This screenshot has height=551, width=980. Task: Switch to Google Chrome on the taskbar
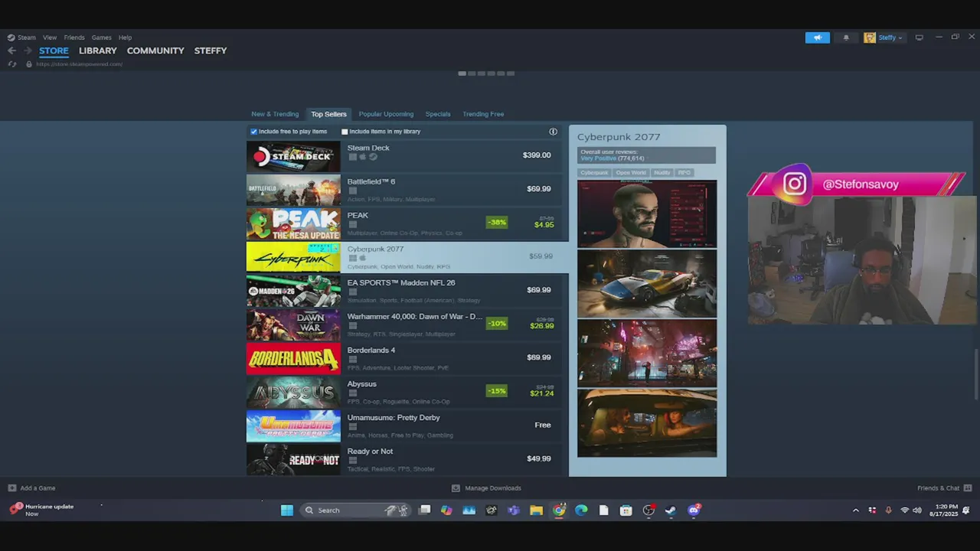click(559, 510)
